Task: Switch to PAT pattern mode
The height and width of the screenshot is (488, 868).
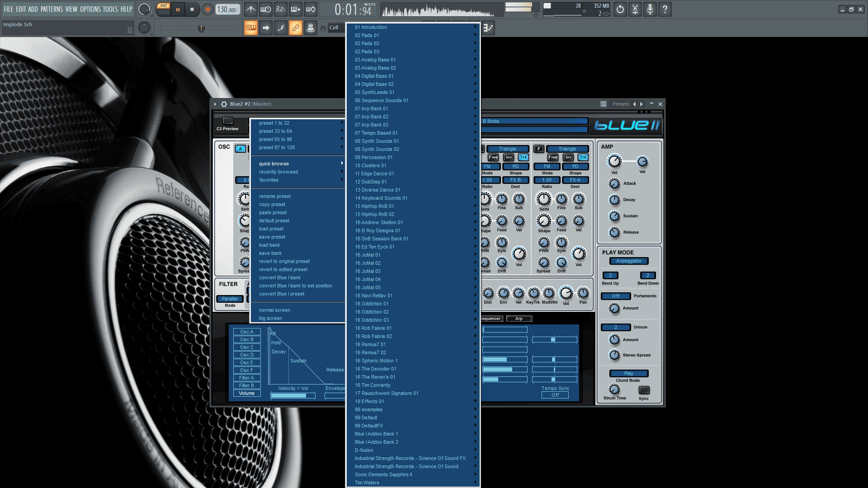Action: [164, 6]
